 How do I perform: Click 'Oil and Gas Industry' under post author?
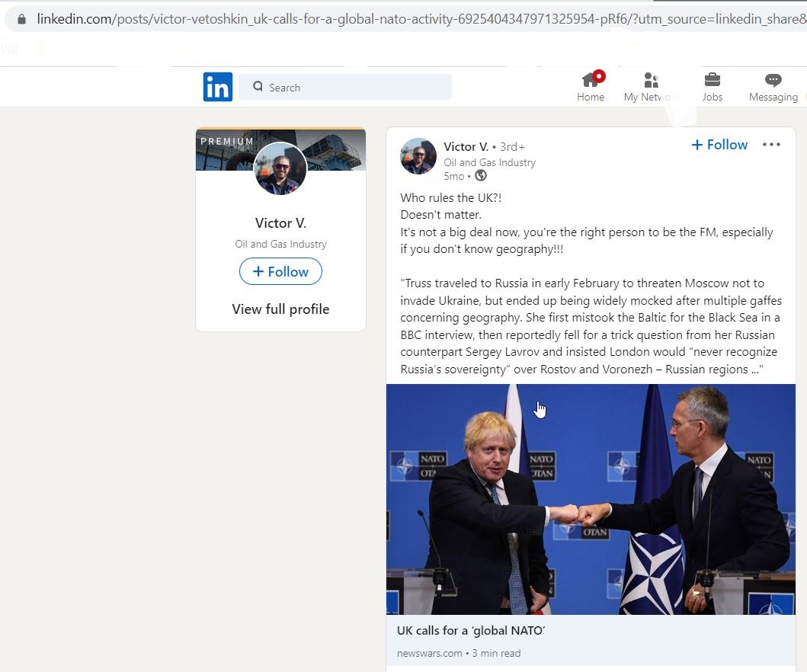click(489, 162)
